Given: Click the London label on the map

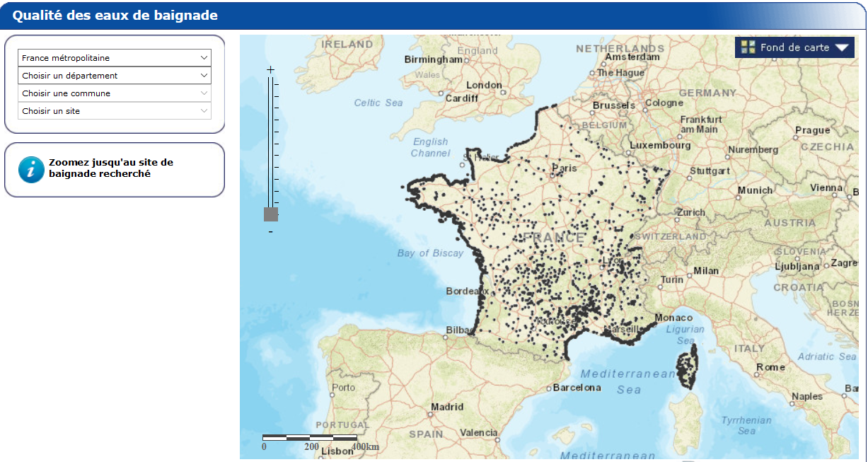Looking at the screenshot, I should point(484,85).
